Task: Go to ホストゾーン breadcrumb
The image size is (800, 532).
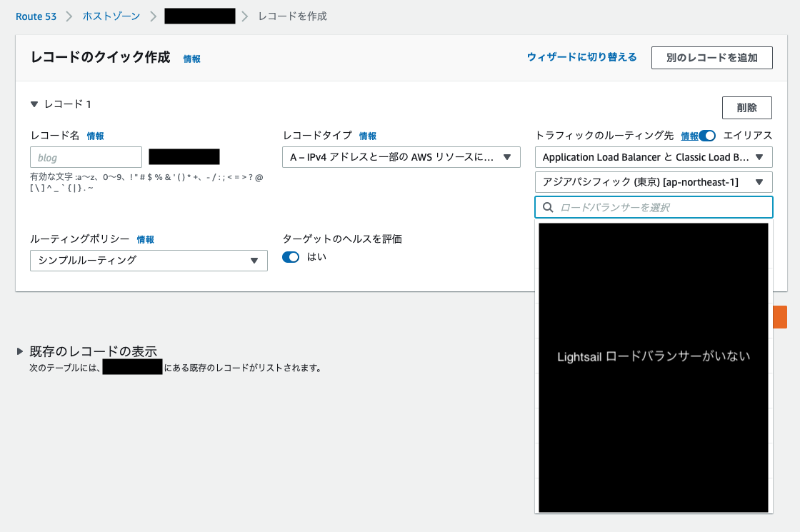Action: pyautogui.click(x=111, y=16)
